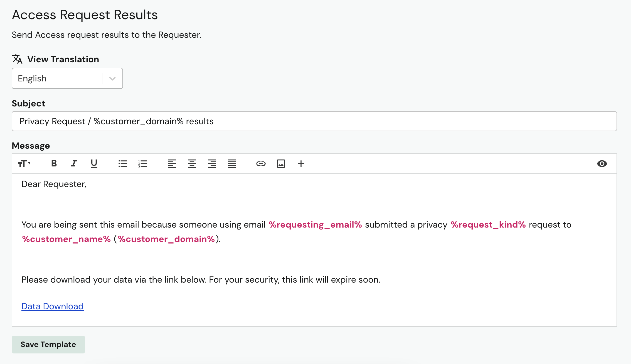631x364 pixels.
Task: Toggle preview mode with eye icon
Action: tap(602, 164)
